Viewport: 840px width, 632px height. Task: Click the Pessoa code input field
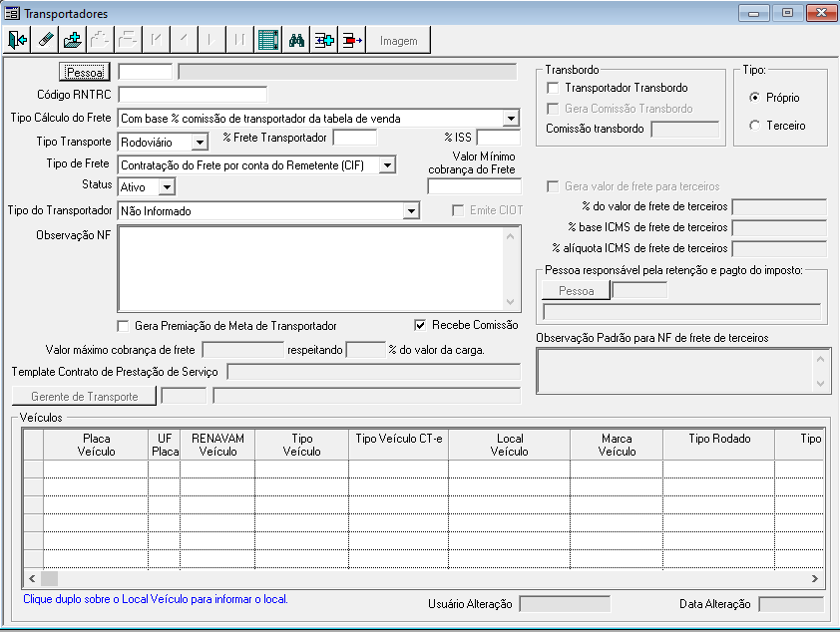tap(146, 72)
